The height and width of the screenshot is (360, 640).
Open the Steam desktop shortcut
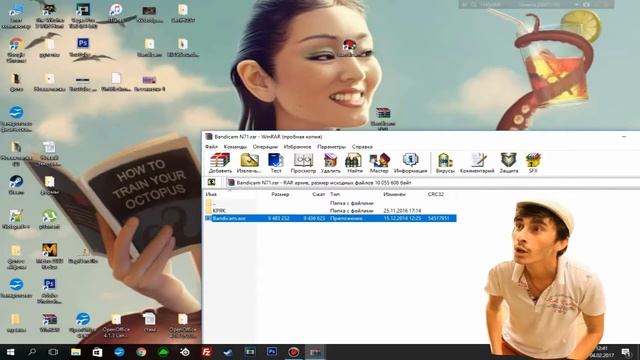click(x=16, y=184)
